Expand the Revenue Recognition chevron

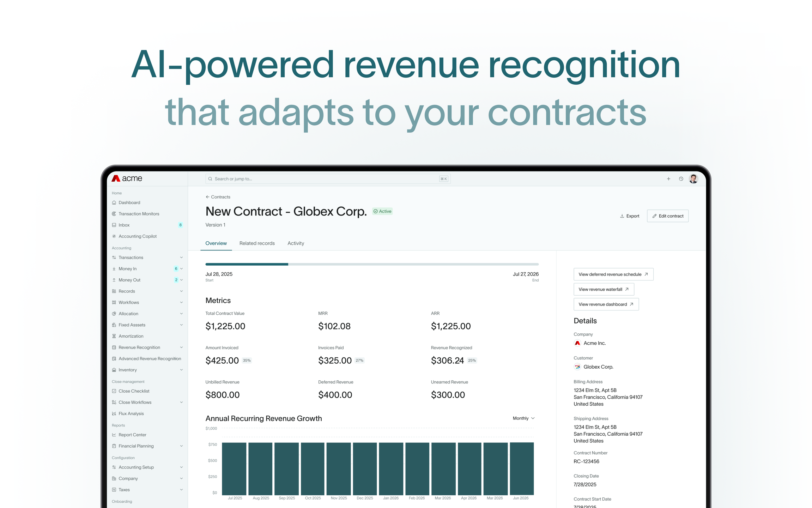coord(181,347)
